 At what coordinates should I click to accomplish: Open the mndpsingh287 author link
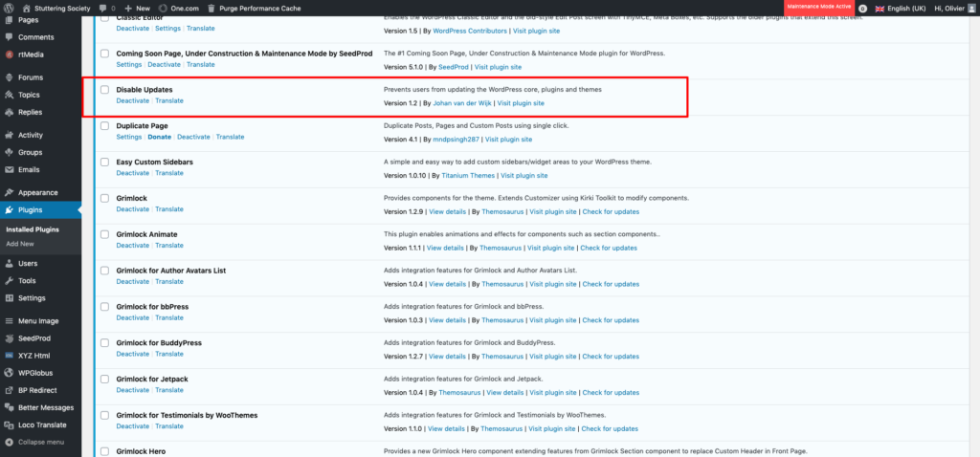point(457,140)
